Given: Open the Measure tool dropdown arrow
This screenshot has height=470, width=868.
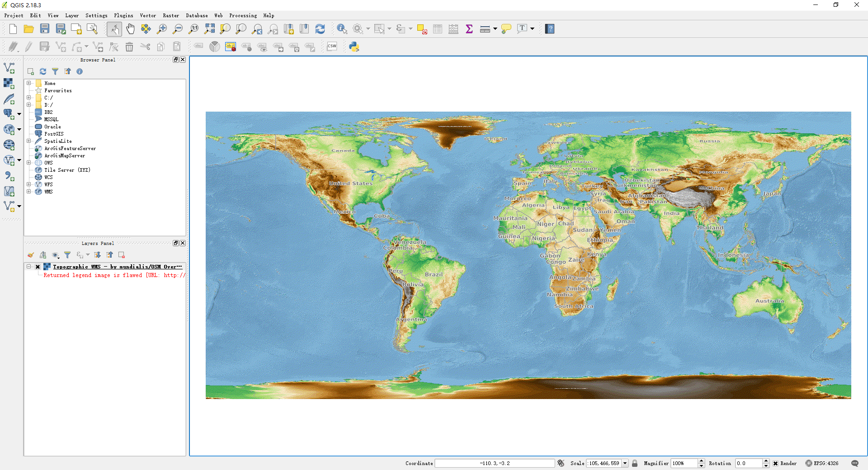Looking at the screenshot, I should (x=495, y=29).
